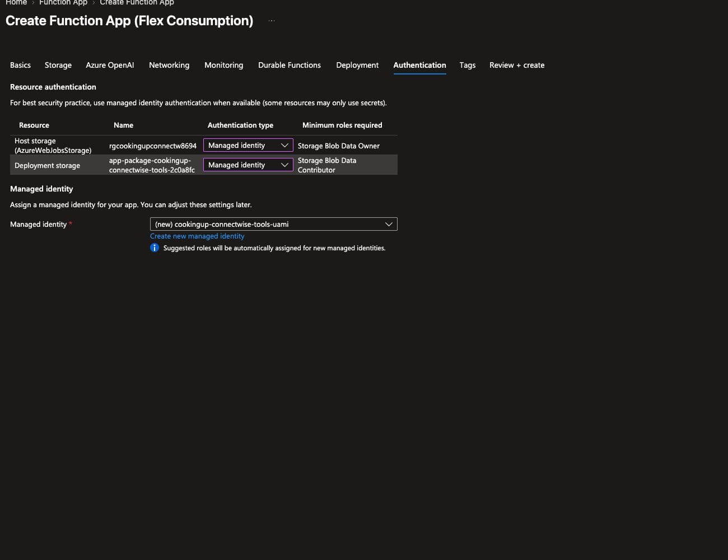Open the ellipsis menu beside page title

pos(272,21)
